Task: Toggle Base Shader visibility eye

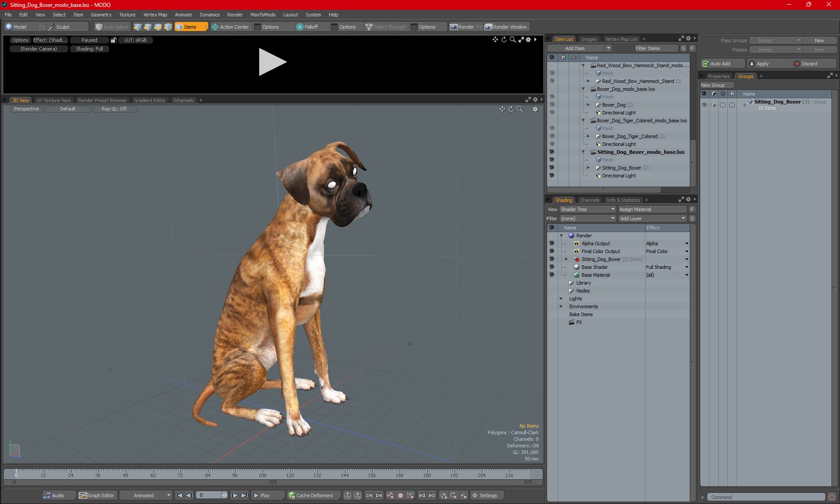Action: pyautogui.click(x=552, y=267)
